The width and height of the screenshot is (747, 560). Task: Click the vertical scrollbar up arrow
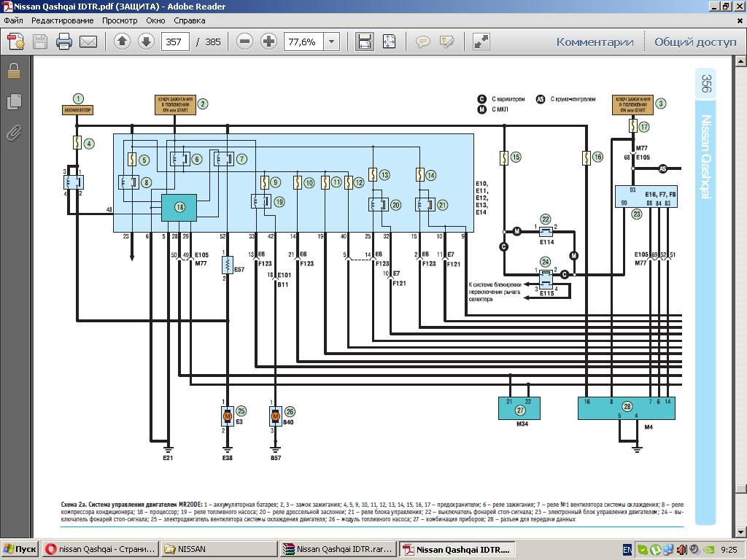(740, 61)
